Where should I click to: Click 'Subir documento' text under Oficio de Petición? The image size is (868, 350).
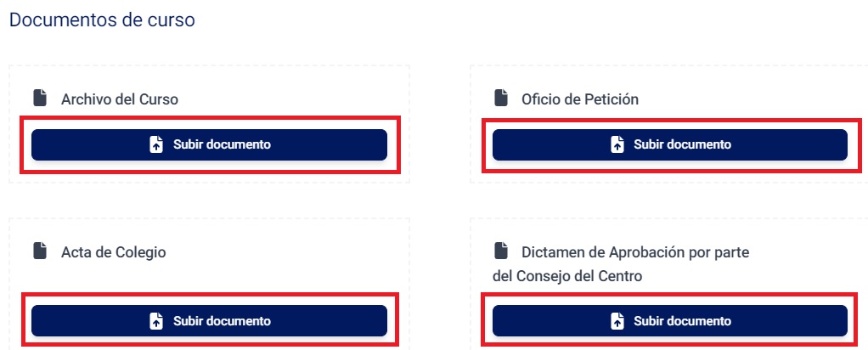point(682,144)
